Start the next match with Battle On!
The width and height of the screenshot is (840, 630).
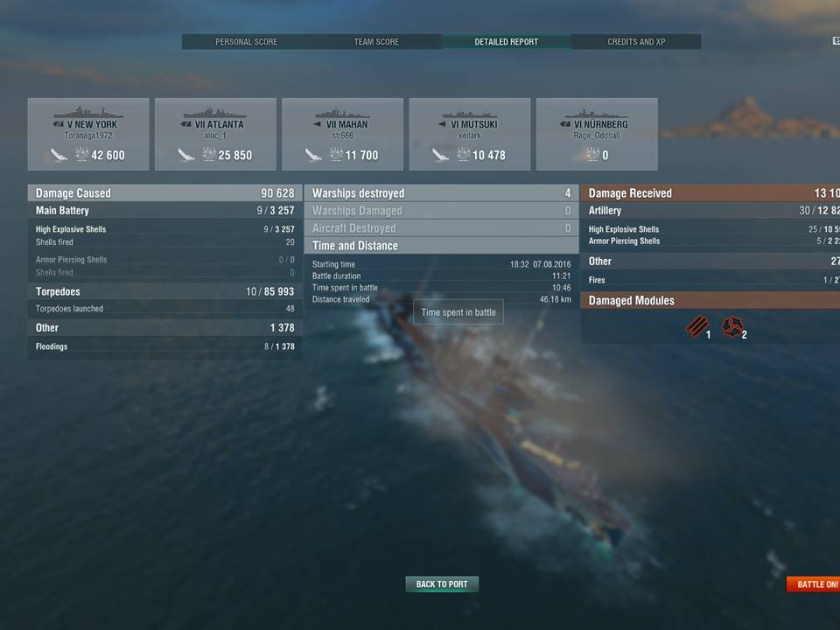pyautogui.click(x=815, y=584)
